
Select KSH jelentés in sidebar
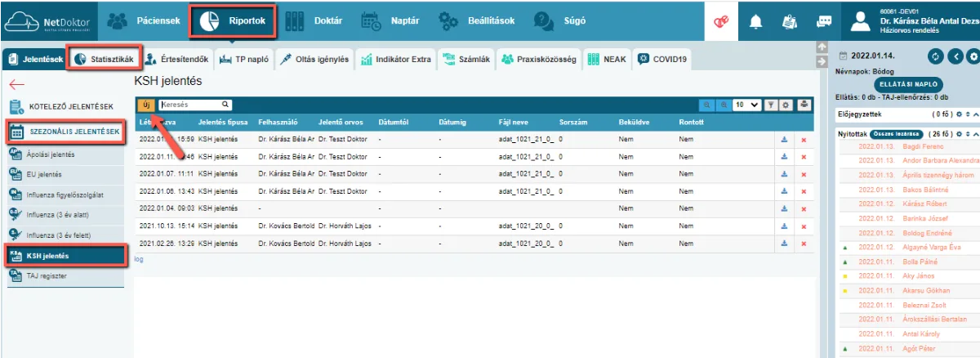point(65,256)
